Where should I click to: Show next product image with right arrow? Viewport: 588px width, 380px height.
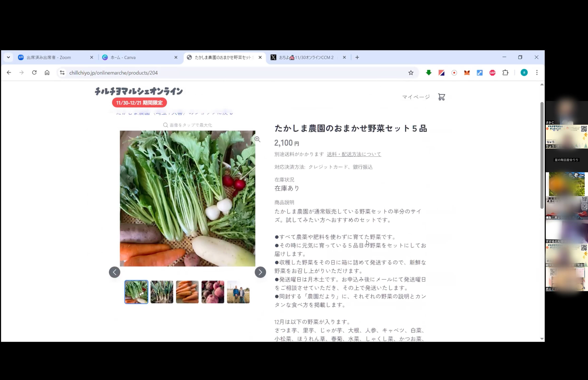[260, 272]
